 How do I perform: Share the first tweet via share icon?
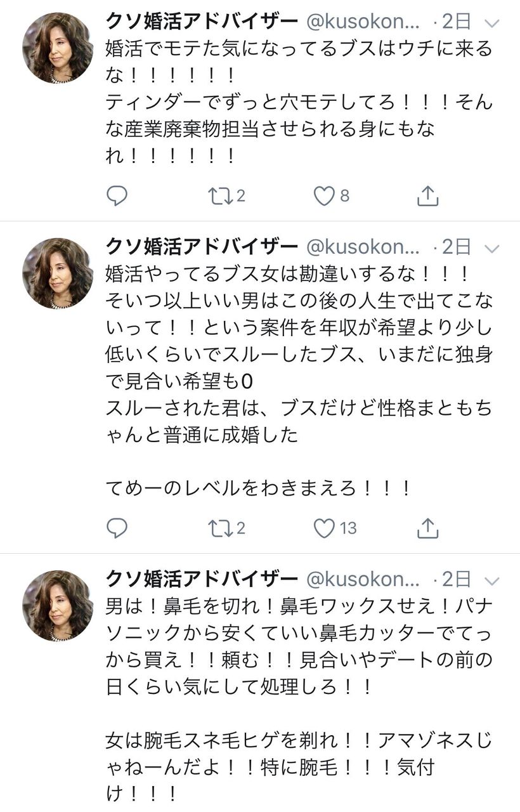pyautogui.click(x=428, y=196)
